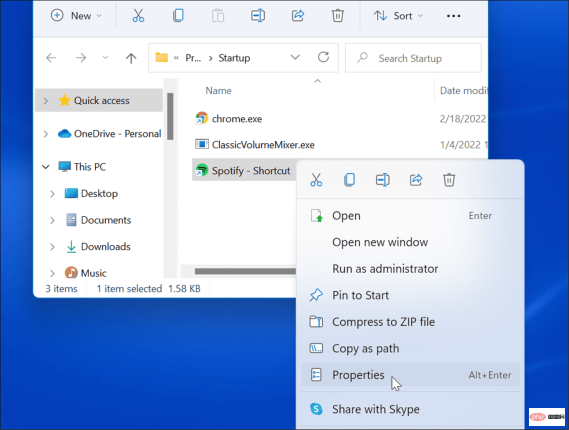Click the Skype icon in context menu
Viewport: 569px width, 430px height.
[x=316, y=409]
